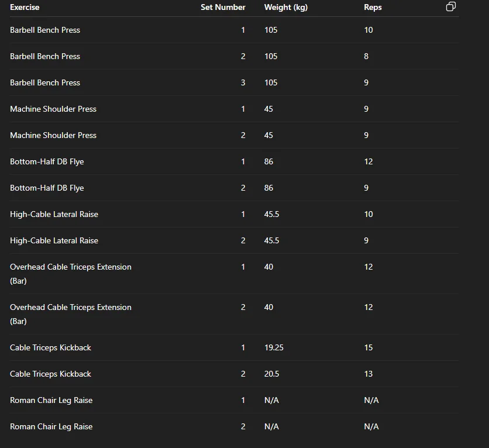Select weight 45 for Machine Shoulder Press set 2
This screenshot has height=448, width=489.
tap(268, 135)
